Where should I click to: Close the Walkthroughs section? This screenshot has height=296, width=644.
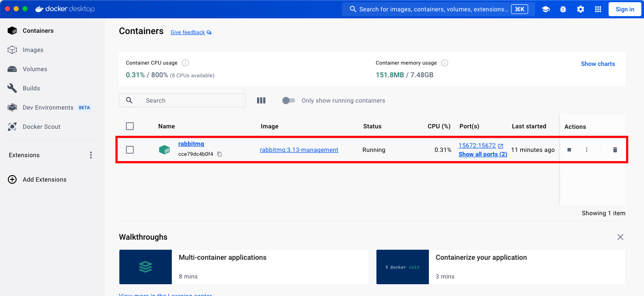pyautogui.click(x=620, y=237)
